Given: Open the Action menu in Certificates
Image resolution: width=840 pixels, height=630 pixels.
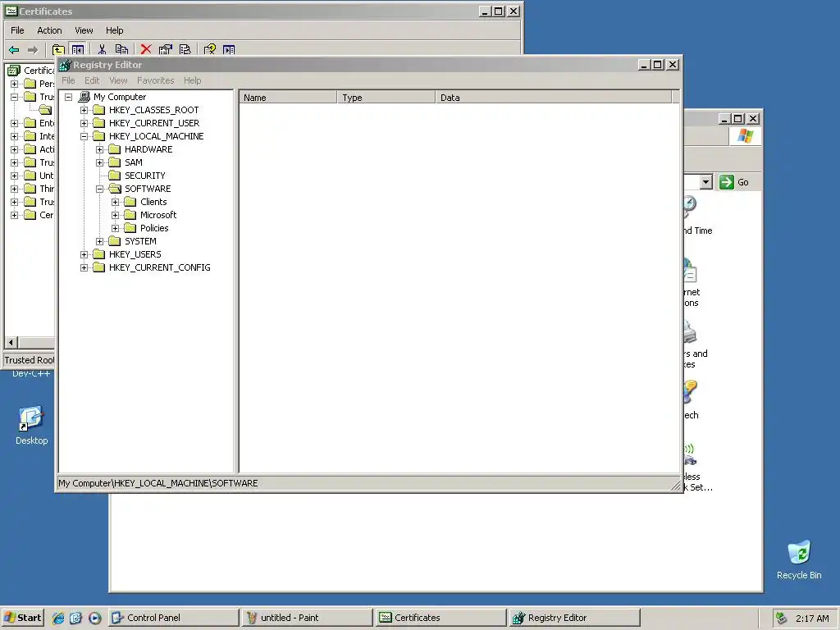Looking at the screenshot, I should (49, 30).
